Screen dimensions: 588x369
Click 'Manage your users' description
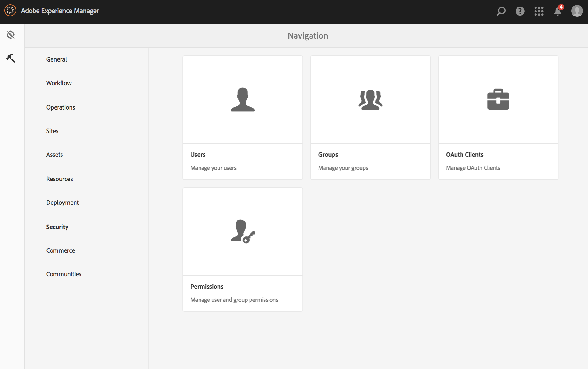click(214, 168)
